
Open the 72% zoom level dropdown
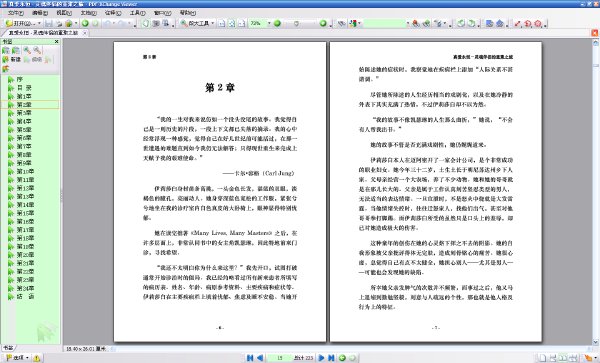(x=269, y=23)
